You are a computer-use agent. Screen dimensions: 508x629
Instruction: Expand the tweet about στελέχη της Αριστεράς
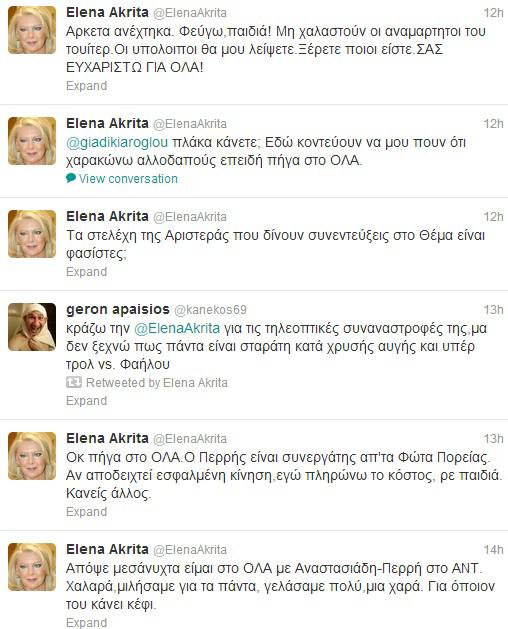pyautogui.click(x=87, y=272)
